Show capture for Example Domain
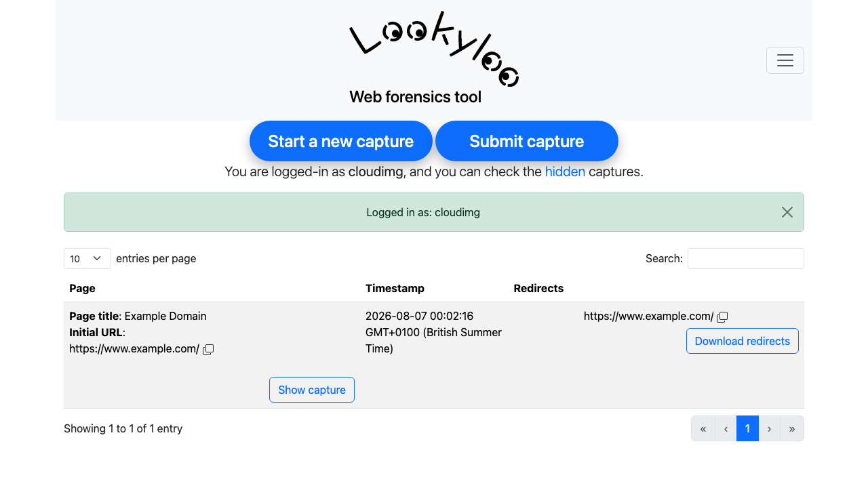Screen dimensions: 868x488 point(312,390)
